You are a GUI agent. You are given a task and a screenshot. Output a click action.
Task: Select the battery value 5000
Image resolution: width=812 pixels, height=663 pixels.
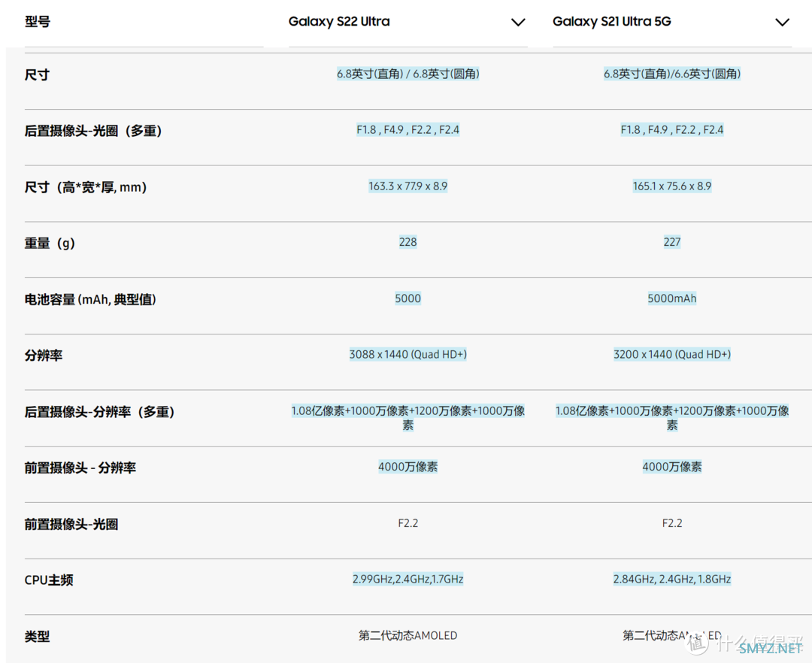click(408, 298)
